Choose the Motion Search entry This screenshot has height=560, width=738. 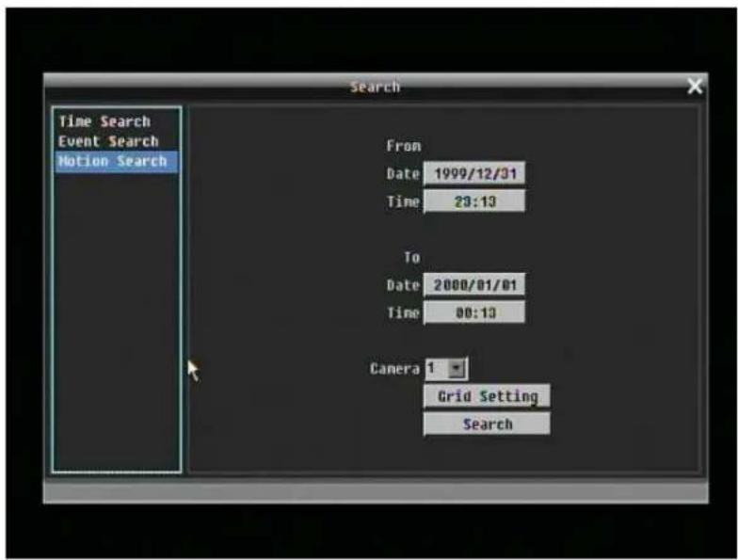(117, 162)
